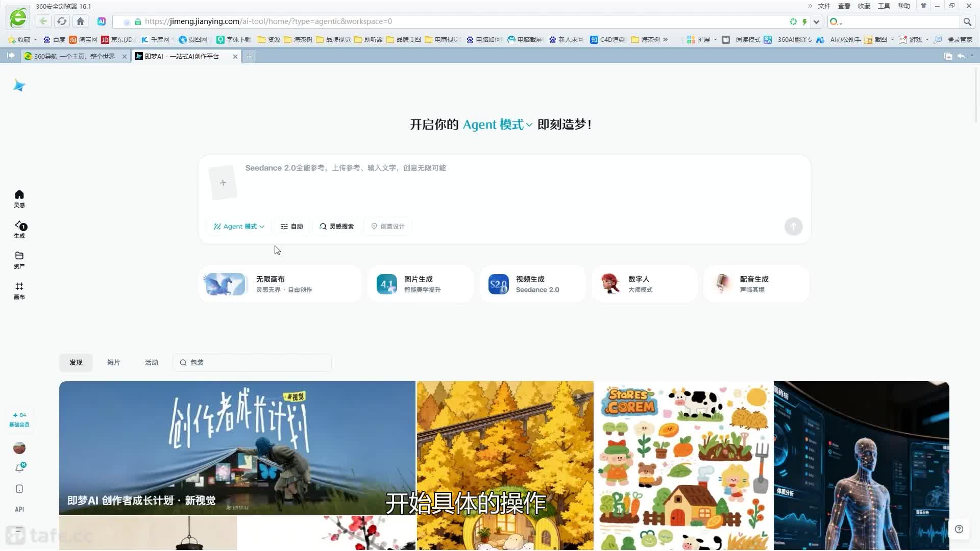
Task: Expand the Agent 模式 dropdown below prompt
Action: pyautogui.click(x=239, y=227)
